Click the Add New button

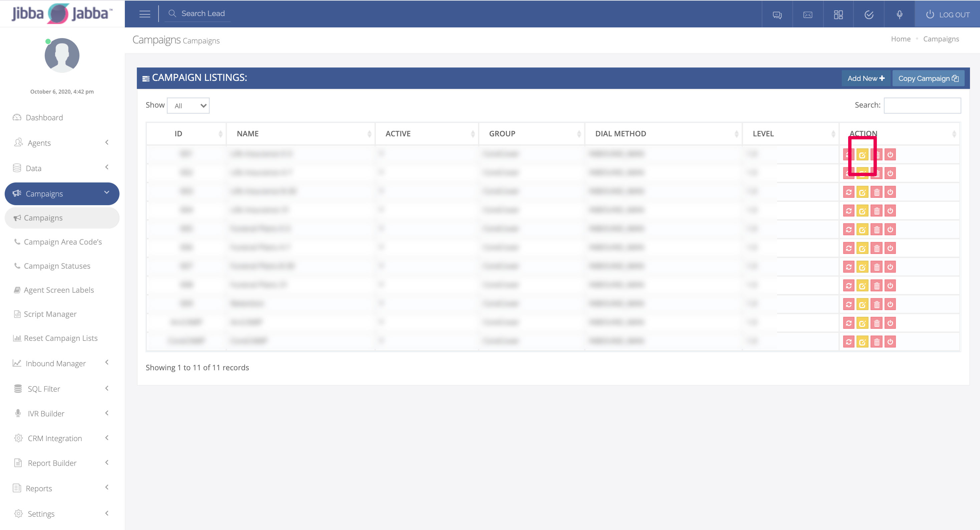click(866, 79)
